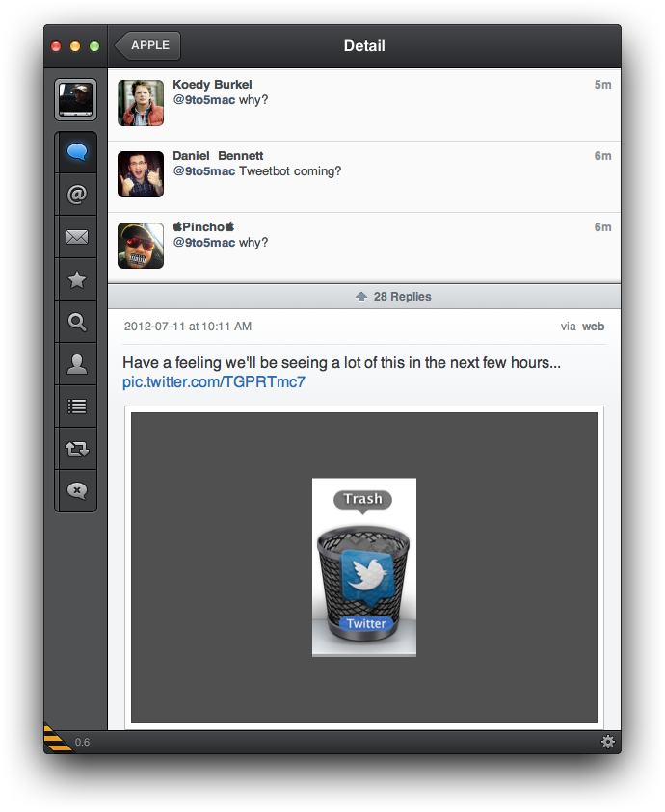The image size is (665, 812).
Task: Open the Profile person icon
Action: (76, 364)
